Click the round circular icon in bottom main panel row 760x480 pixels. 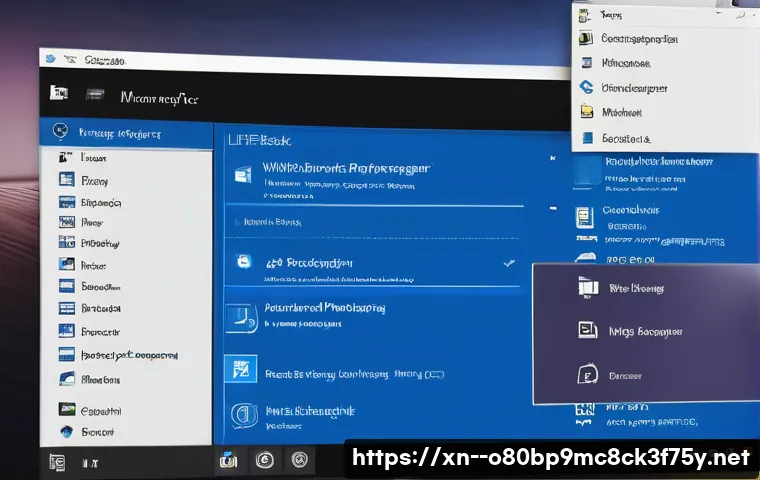point(242,414)
